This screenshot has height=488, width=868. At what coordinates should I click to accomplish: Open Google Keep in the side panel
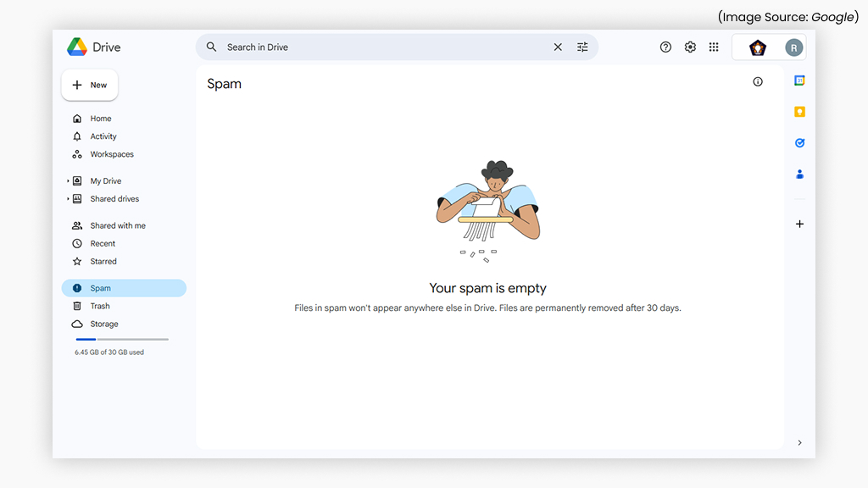799,111
